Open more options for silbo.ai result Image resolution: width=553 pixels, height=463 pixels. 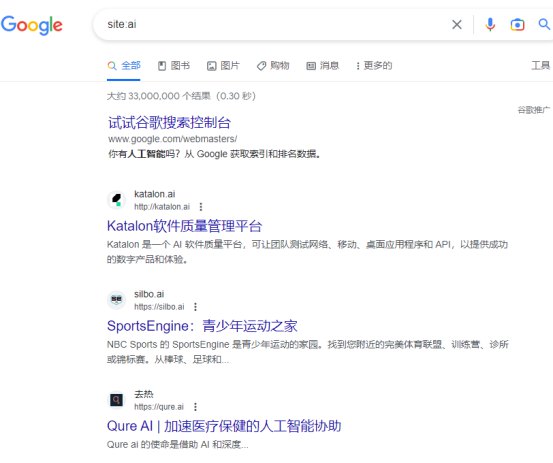point(195,307)
